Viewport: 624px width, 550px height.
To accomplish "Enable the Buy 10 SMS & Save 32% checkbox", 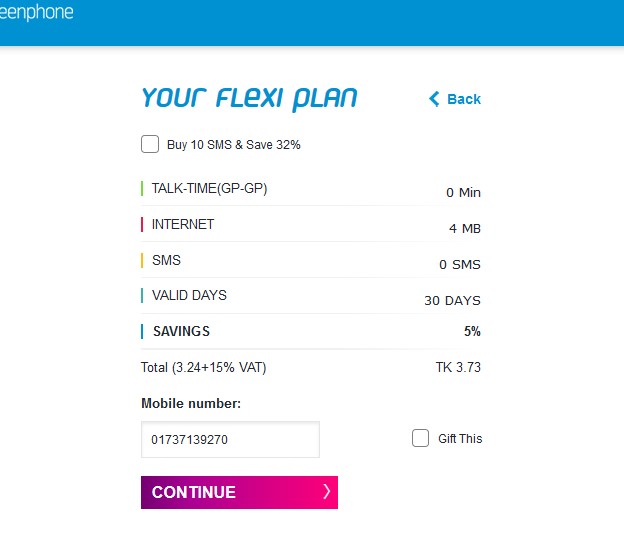I will coord(150,144).
